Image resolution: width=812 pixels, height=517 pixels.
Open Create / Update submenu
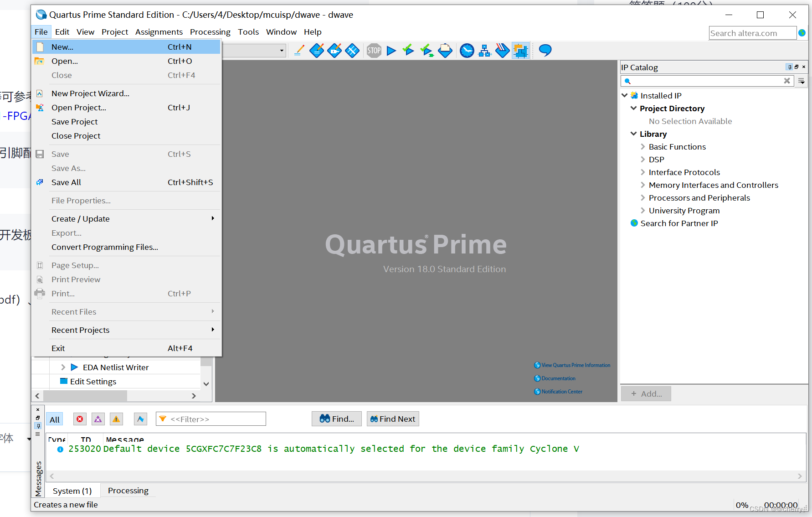point(126,218)
